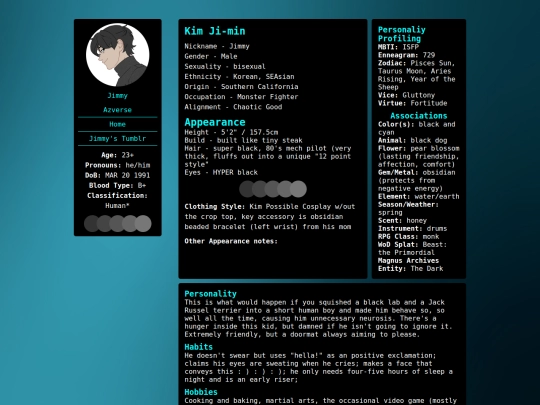Screen dimensions: 540x405
Task: Select the lightest sidebar gray swatch
Action: pyautogui.click(x=143, y=224)
